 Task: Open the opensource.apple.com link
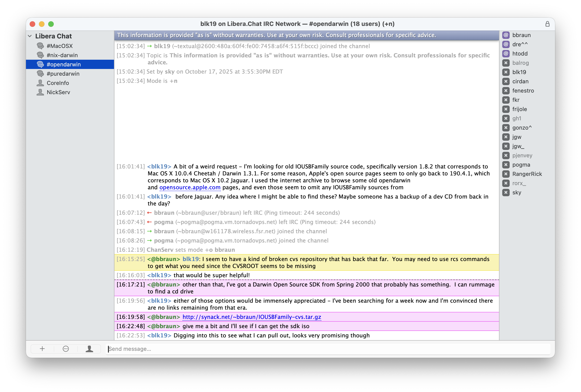190,187
